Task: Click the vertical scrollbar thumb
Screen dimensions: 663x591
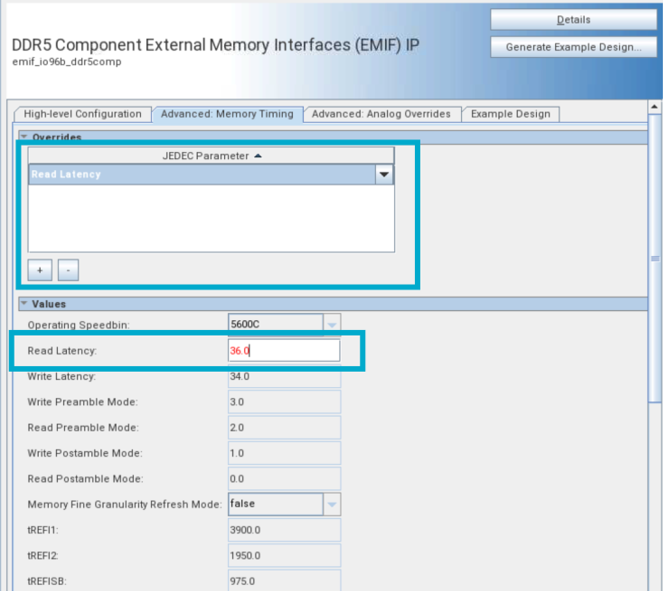Action: (x=655, y=258)
